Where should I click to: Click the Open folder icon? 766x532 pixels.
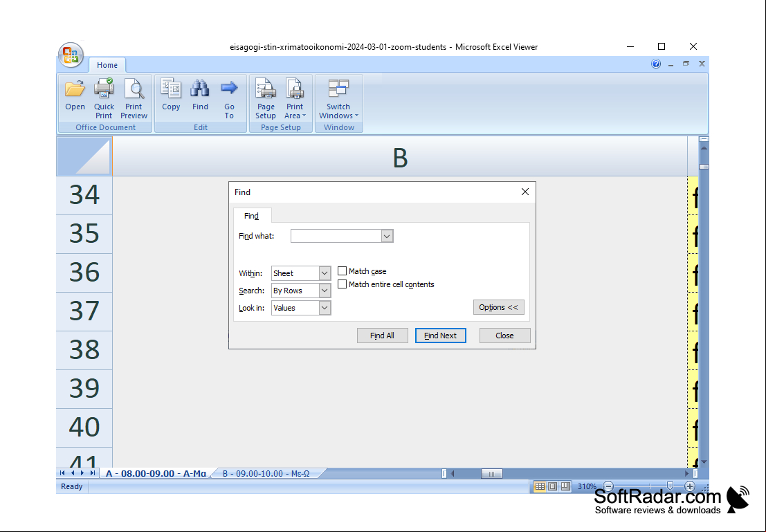pos(75,89)
